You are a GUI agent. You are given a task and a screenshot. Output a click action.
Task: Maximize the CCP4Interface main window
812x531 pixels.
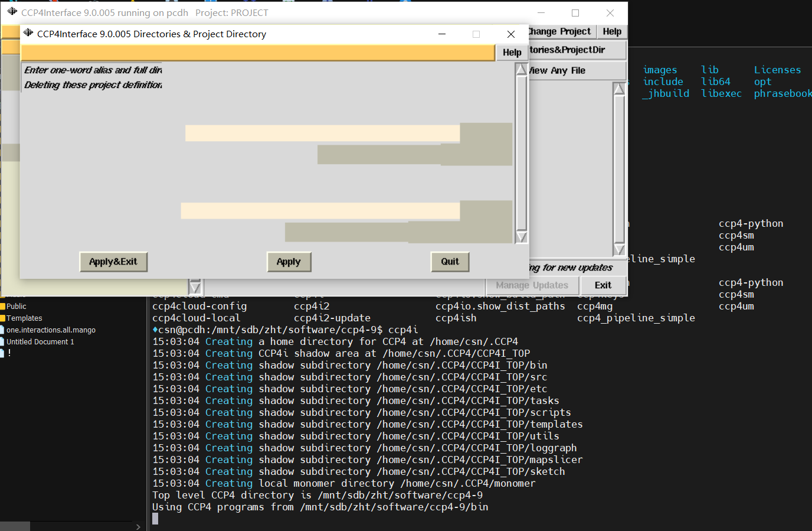pyautogui.click(x=575, y=13)
